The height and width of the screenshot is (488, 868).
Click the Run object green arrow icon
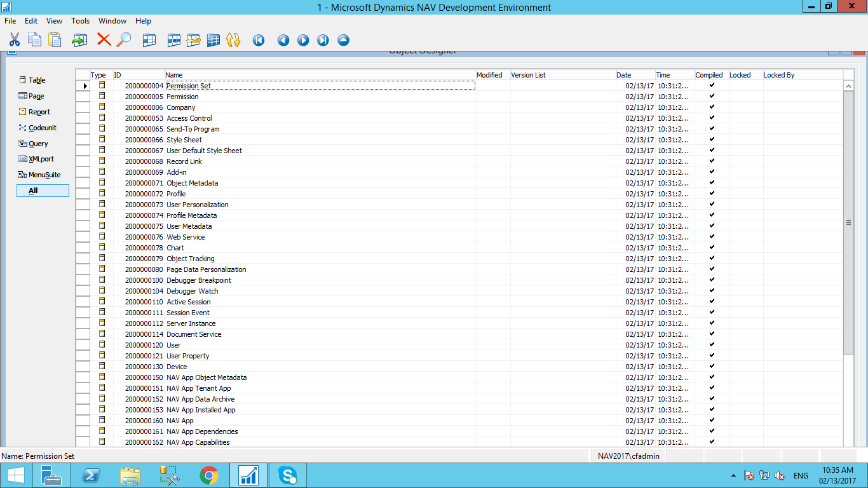(79, 40)
